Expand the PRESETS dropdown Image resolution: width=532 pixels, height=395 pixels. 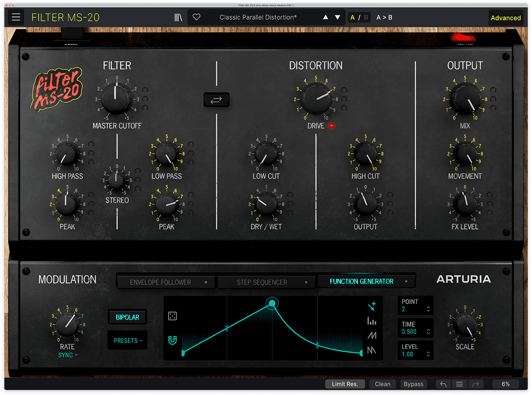(x=128, y=341)
